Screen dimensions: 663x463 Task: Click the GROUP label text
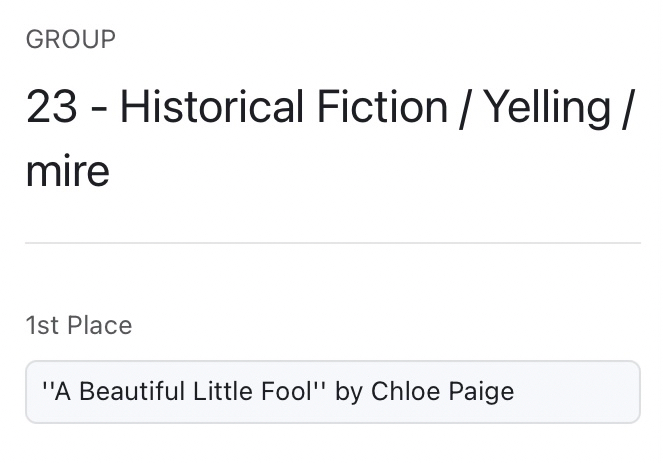tap(71, 40)
